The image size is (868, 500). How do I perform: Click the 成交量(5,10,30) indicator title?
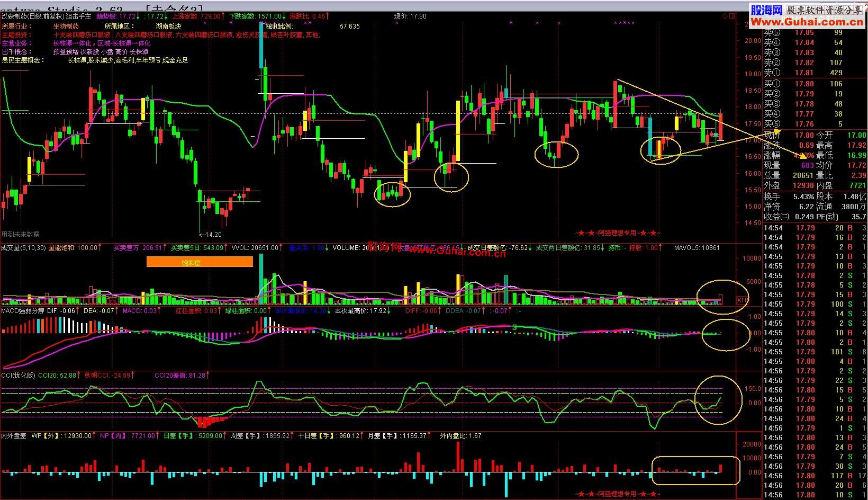(23, 247)
